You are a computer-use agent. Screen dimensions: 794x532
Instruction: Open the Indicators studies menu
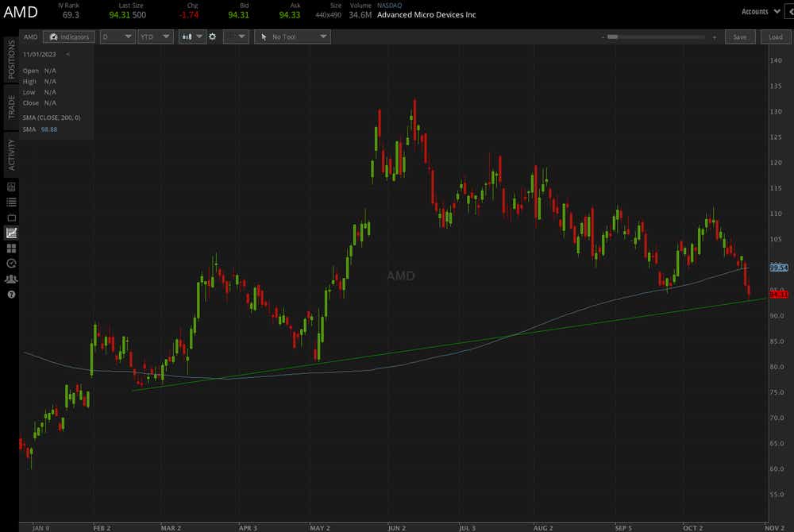pos(69,37)
